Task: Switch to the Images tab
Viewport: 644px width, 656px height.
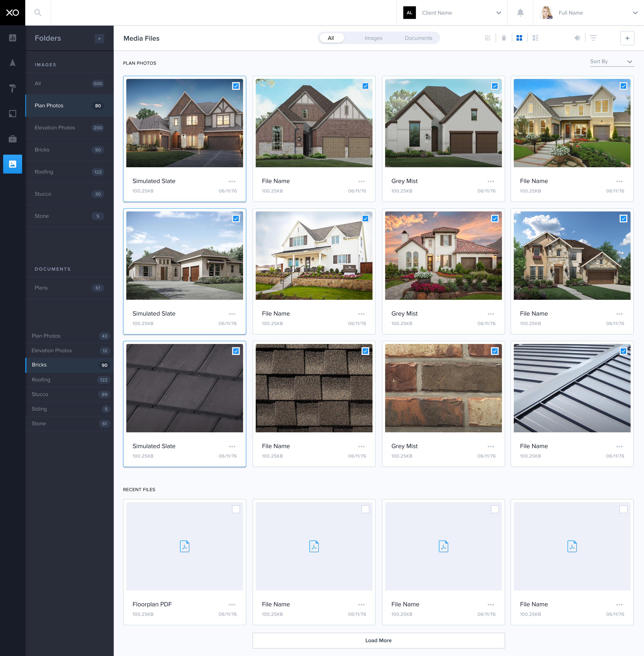Action: [373, 38]
